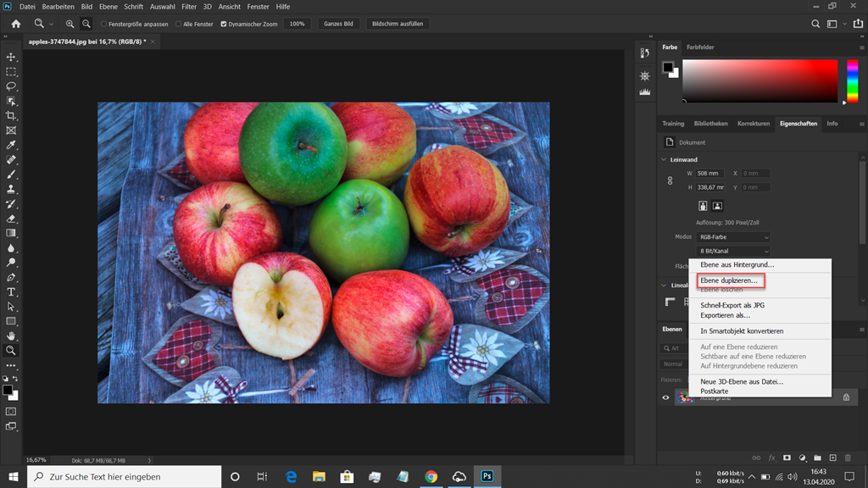Add a layer mask in the Ebenen panel
Image resolution: width=868 pixels, height=488 pixels.
pos(787,457)
